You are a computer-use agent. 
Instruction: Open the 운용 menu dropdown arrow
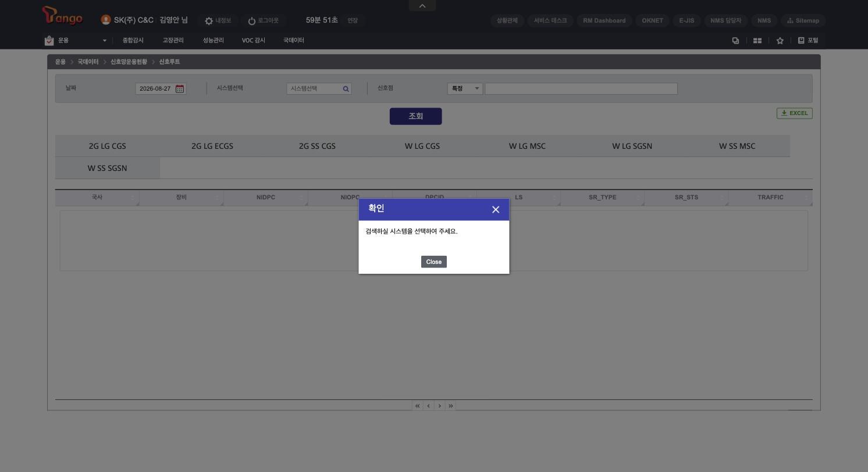[105, 41]
